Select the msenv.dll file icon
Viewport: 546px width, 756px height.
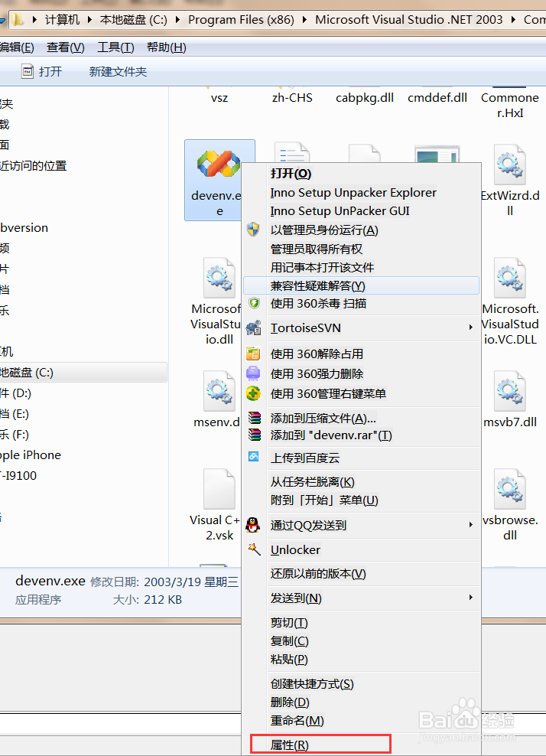tap(219, 391)
